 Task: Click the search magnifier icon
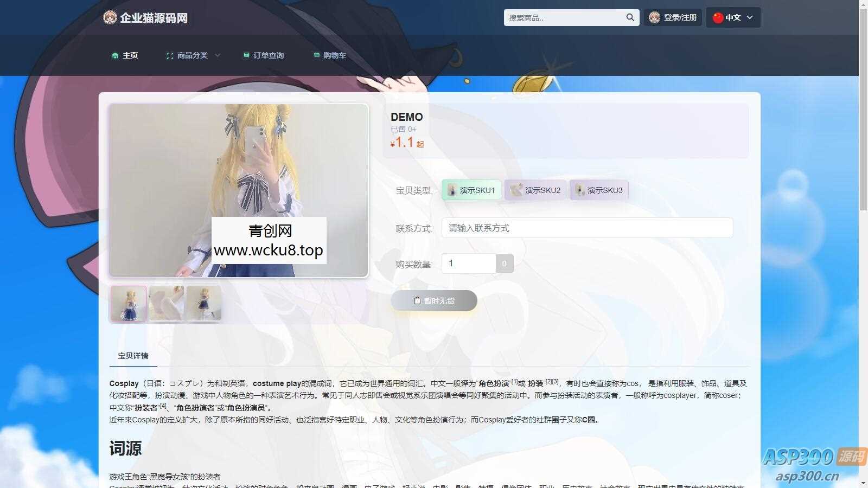tap(630, 17)
